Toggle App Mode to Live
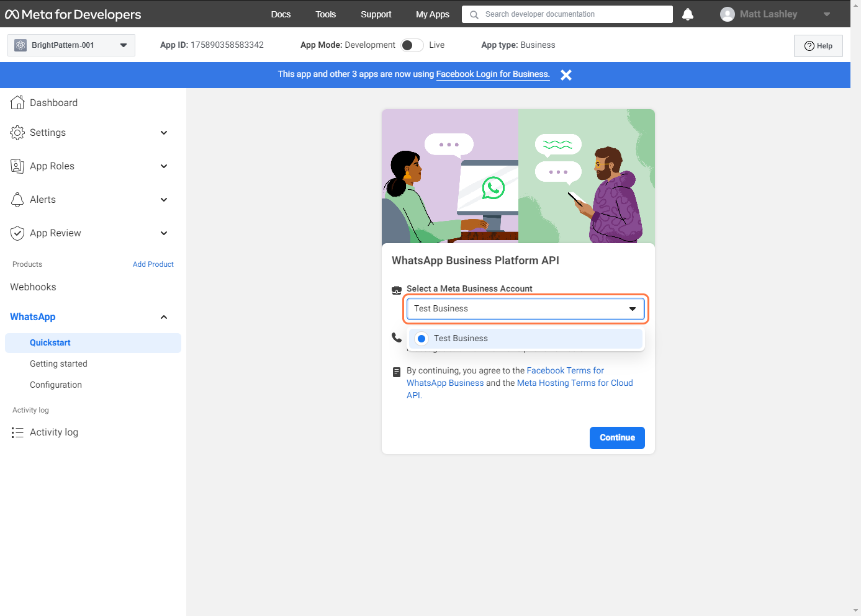The height and width of the screenshot is (616, 861). point(412,45)
